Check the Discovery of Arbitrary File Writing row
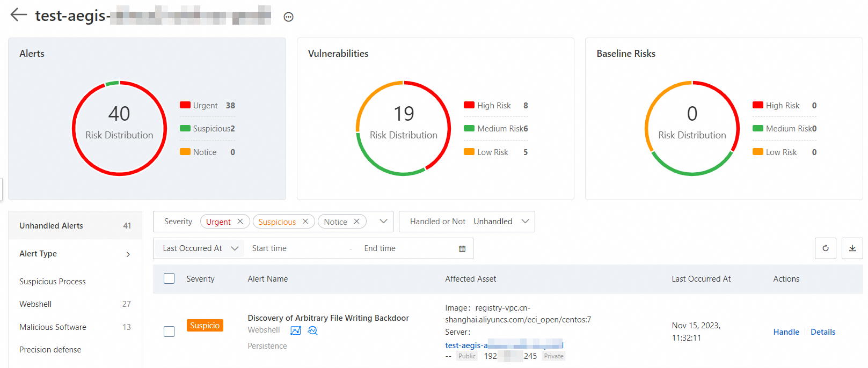This screenshot has width=868, height=368. point(169,332)
